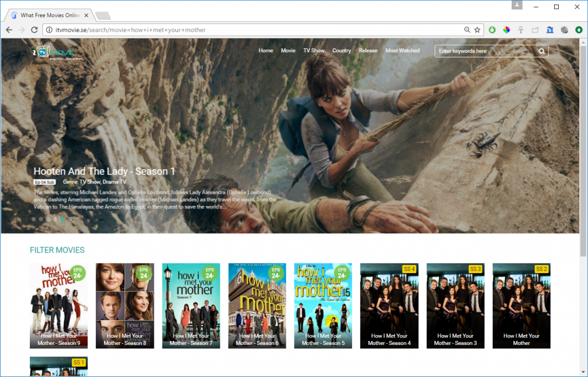Image resolution: width=588 pixels, height=377 pixels.
Task: Open the SS 2 How I Met Your Mother poster
Action: pyautogui.click(x=521, y=306)
